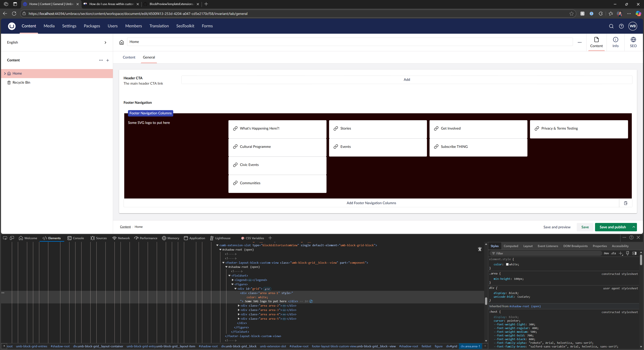644x350 pixels.
Task: Expand the Home tree node
Action: click(x=5, y=73)
